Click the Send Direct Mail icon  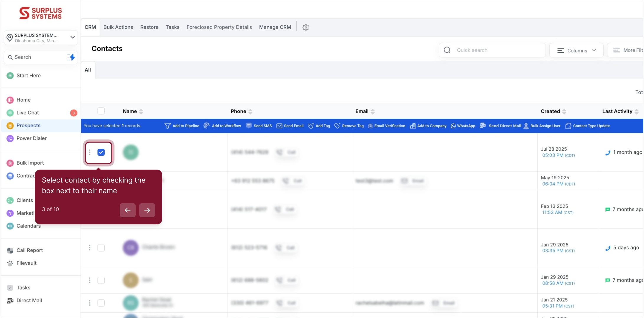(483, 125)
